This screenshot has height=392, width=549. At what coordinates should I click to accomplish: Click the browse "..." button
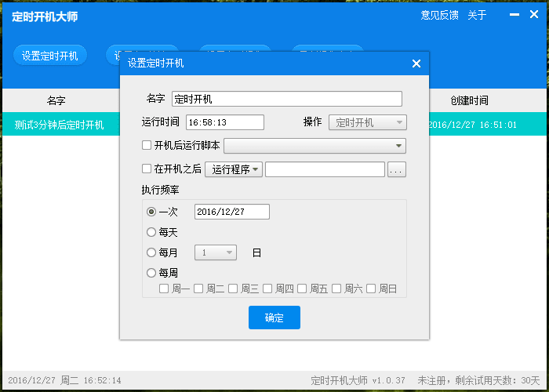(397, 169)
